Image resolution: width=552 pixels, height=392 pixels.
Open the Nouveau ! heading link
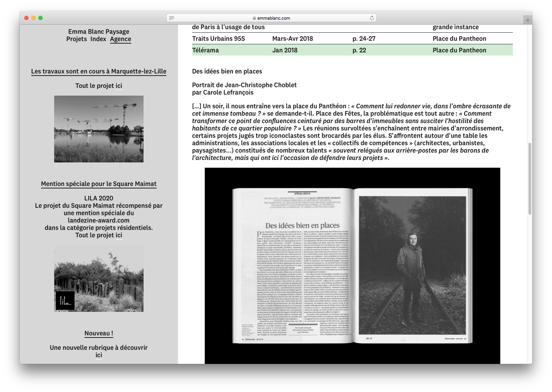pyautogui.click(x=99, y=333)
